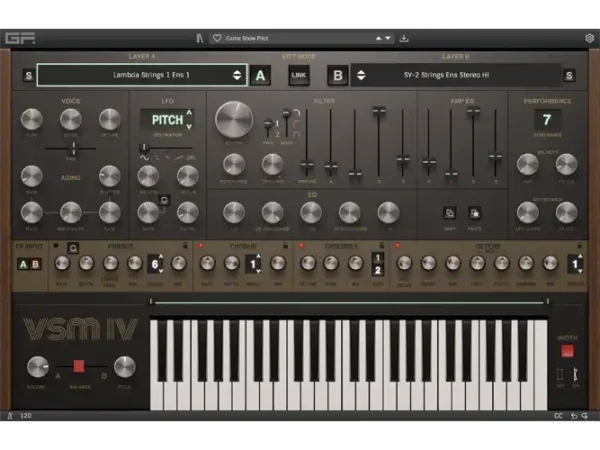Image resolution: width=600 pixels, height=450 pixels.
Task: Click the save preset download icon
Action: pyautogui.click(x=404, y=38)
